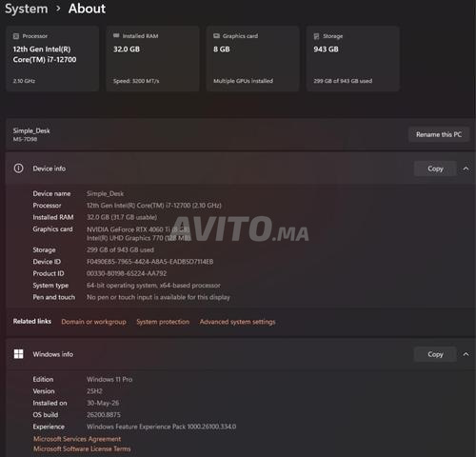Select the Installed on date 30-May-26
Viewport: 476px width, 457px height.
pos(103,403)
